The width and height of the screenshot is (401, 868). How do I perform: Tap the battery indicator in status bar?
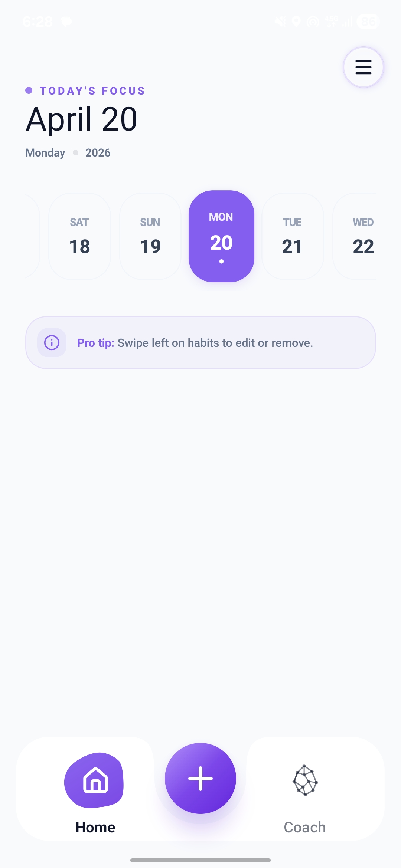[x=368, y=22]
